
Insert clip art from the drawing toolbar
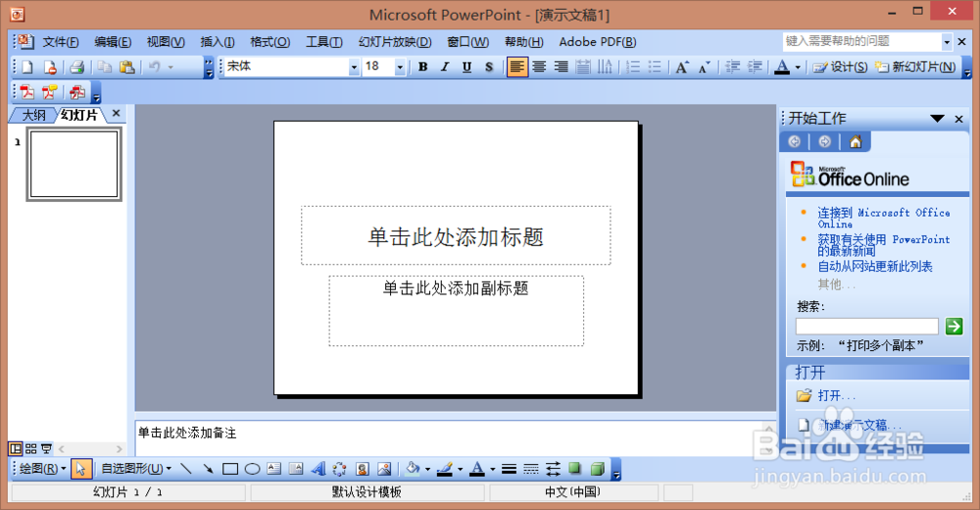tap(362, 469)
